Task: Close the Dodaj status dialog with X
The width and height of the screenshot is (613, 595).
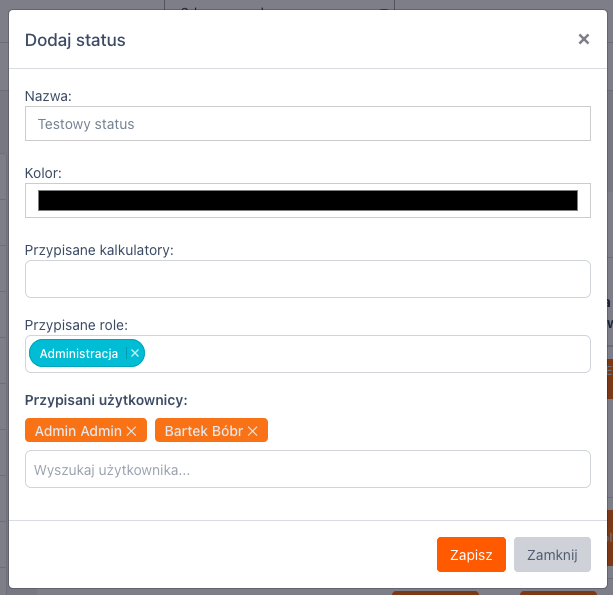Action: pyautogui.click(x=584, y=39)
